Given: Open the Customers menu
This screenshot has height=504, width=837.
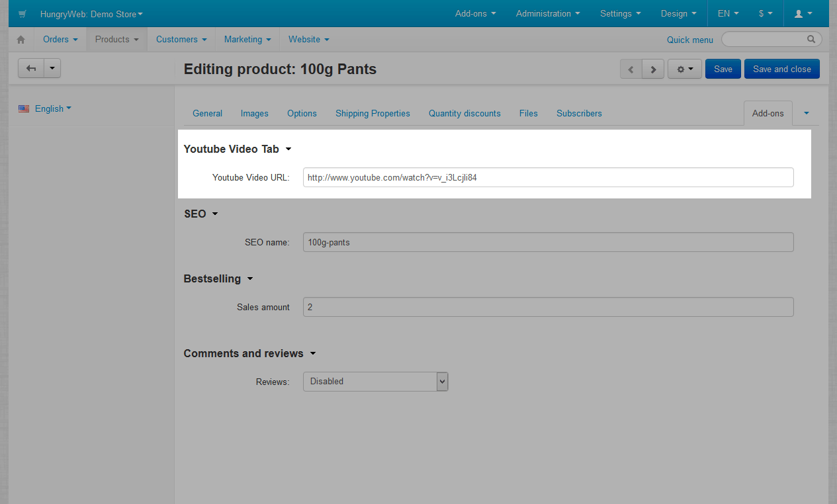Looking at the screenshot, I should 181,39.
